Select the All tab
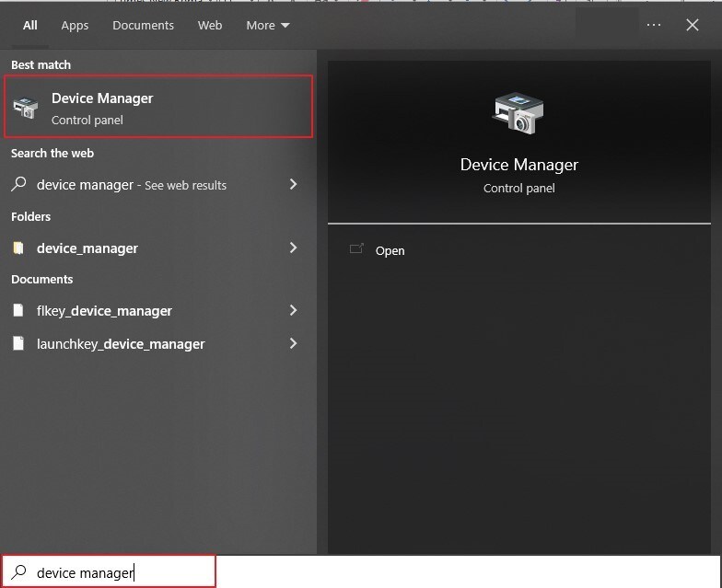The image size is (722, 588). click(x=29, y=26)
